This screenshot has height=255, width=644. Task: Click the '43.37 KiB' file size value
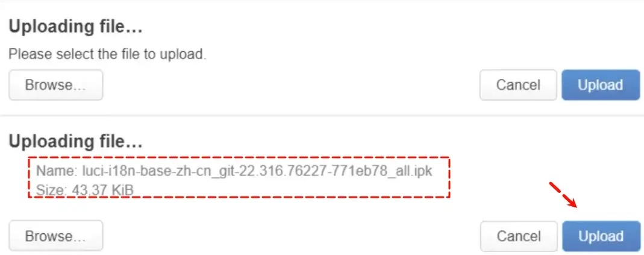coord(102,190)
